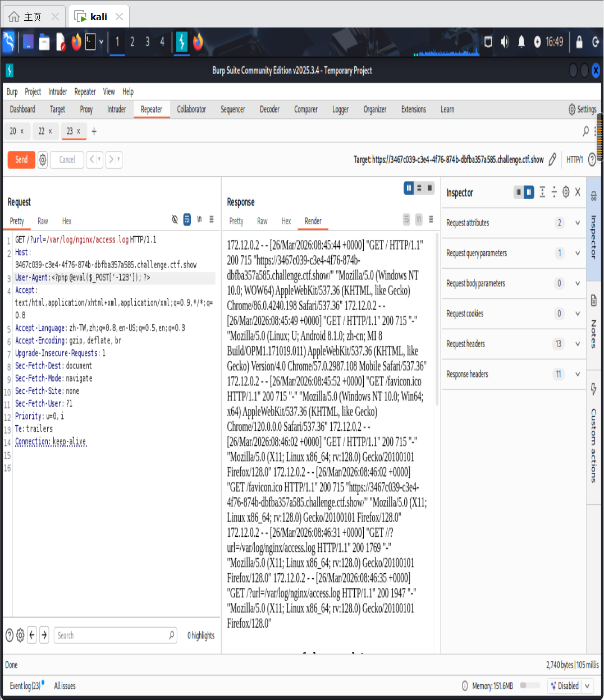
Task: Open Response viewer hamburger menu
Action: (x=431, y=219)
